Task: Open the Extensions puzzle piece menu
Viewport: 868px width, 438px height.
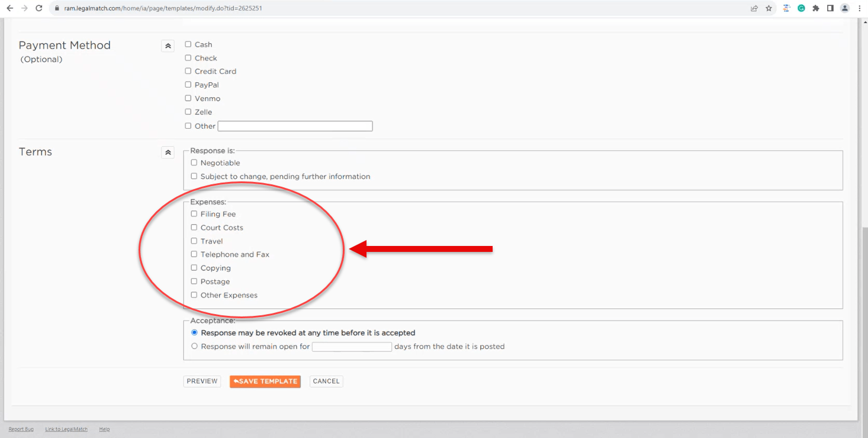Action: click(816, 8)
